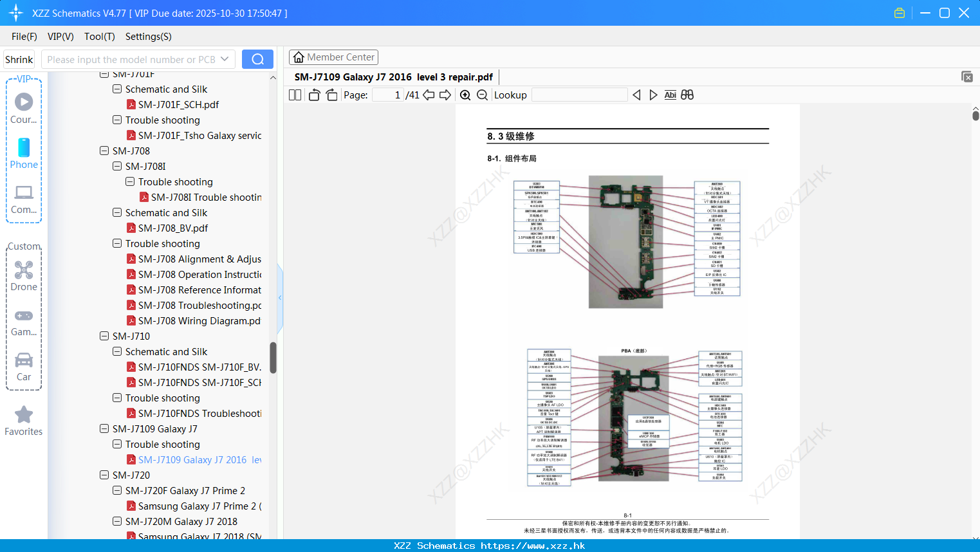Collapse the left panel splitter handle
The width and height of the screenshot is (980, 552).
(280, 298)
